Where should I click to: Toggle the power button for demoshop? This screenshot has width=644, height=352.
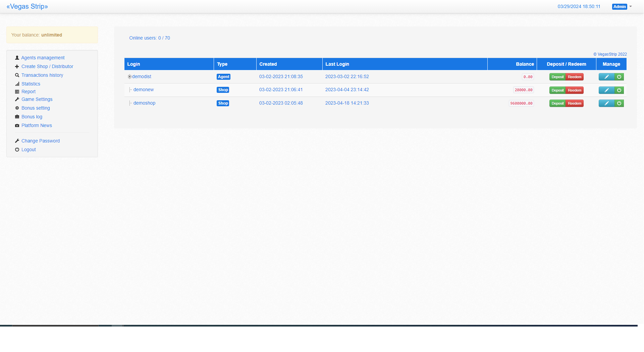click(x=619, y=103)
